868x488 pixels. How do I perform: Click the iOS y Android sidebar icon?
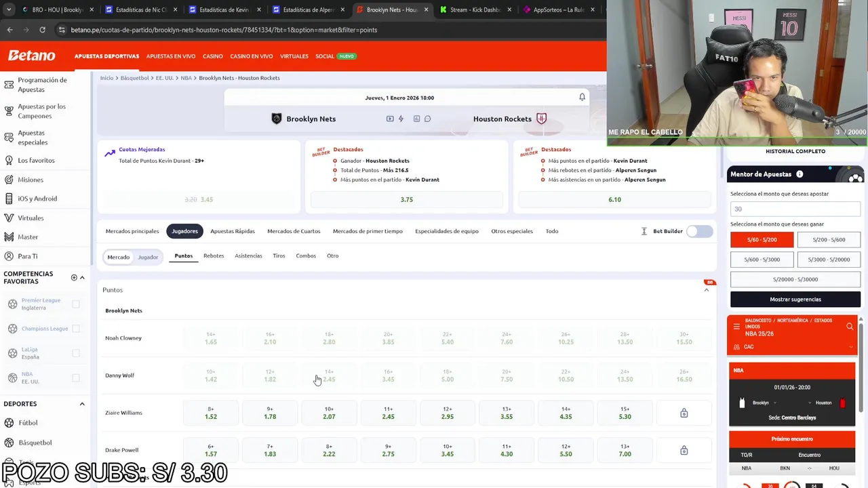coord(9,199)
